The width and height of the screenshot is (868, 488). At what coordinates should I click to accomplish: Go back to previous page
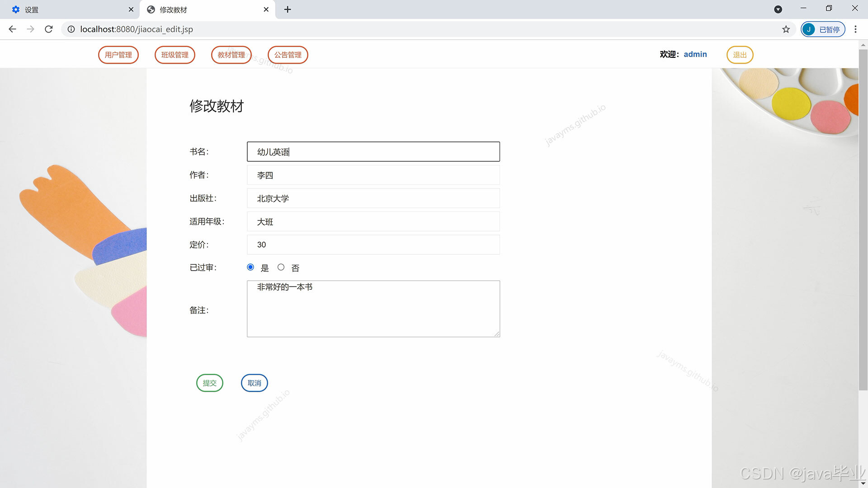(12, 29)
